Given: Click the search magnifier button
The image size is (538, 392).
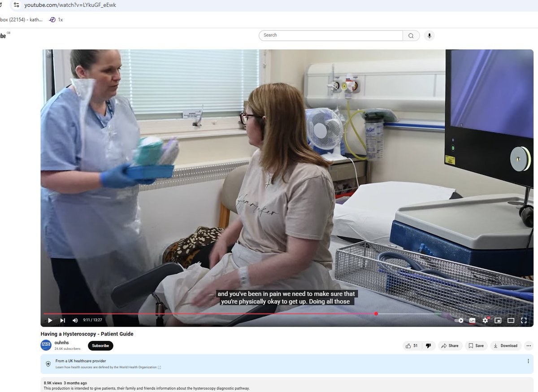Looking at the screenshot, I should pyautogui.click(x=411, y=36).
